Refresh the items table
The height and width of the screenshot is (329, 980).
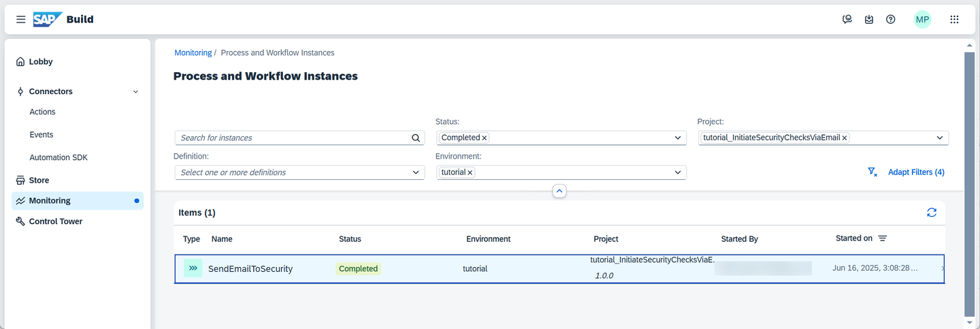pos(932,213)
